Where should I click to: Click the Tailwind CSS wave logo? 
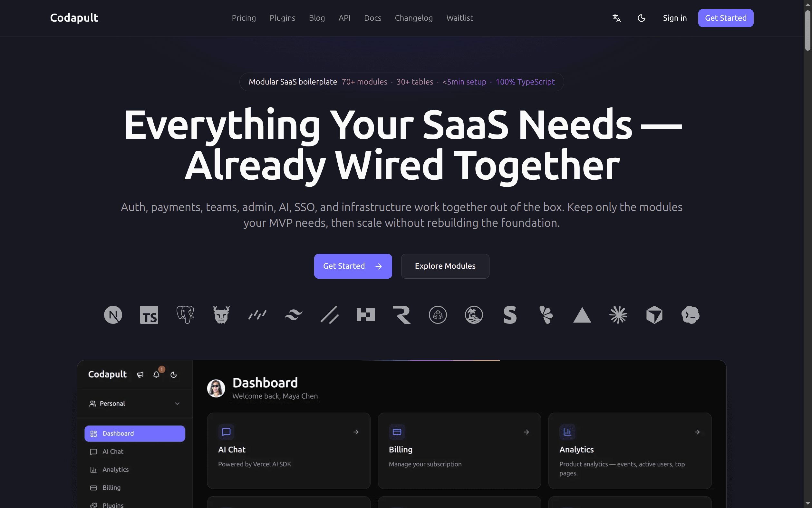[x=294, y=315]
